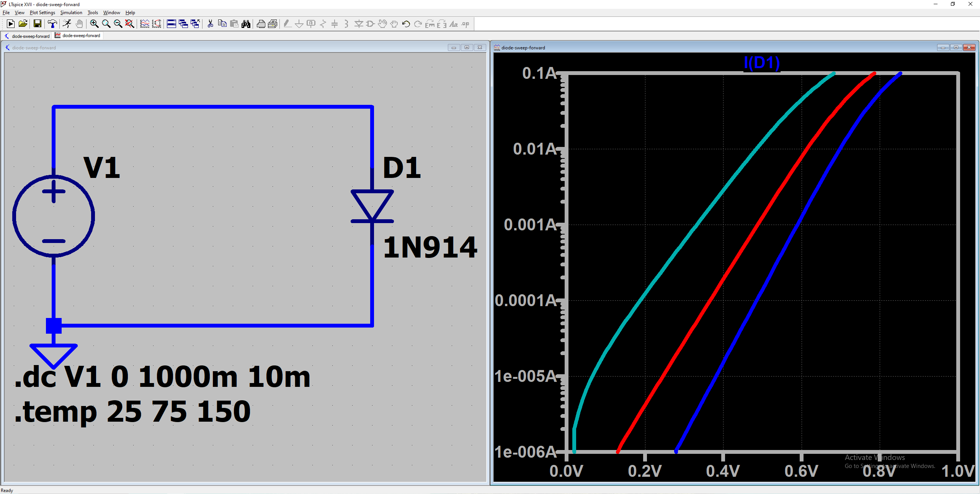
Task: Click the Find binoculars icon
Action: pyautogui.click(x=246, y=24)
